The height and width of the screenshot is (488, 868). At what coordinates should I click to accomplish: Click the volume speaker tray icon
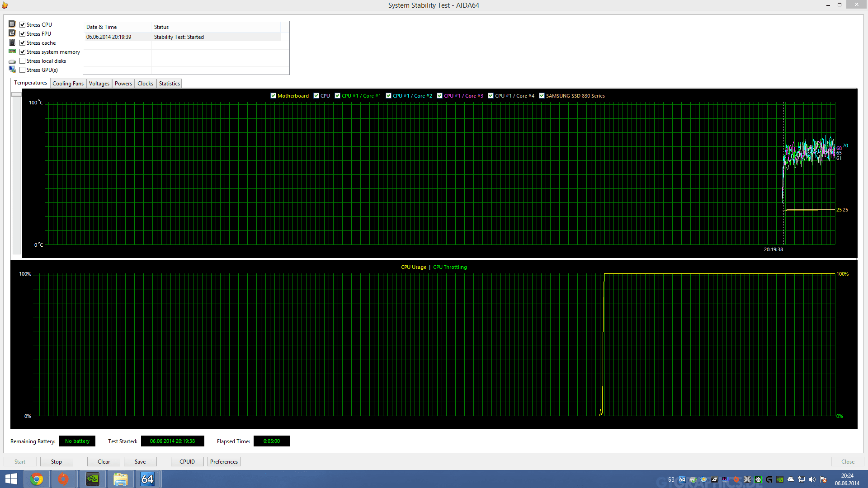coord(812,479)
